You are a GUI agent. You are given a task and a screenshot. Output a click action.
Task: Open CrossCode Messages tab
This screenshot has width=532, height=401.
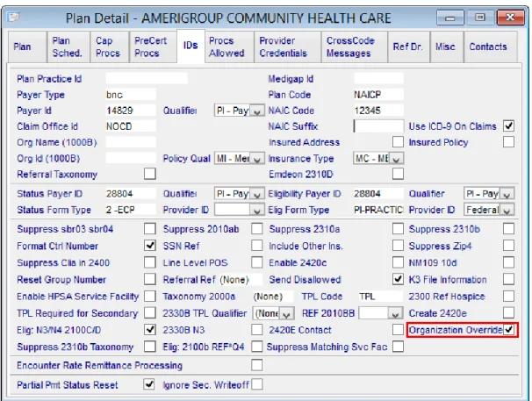pos(355,47)
